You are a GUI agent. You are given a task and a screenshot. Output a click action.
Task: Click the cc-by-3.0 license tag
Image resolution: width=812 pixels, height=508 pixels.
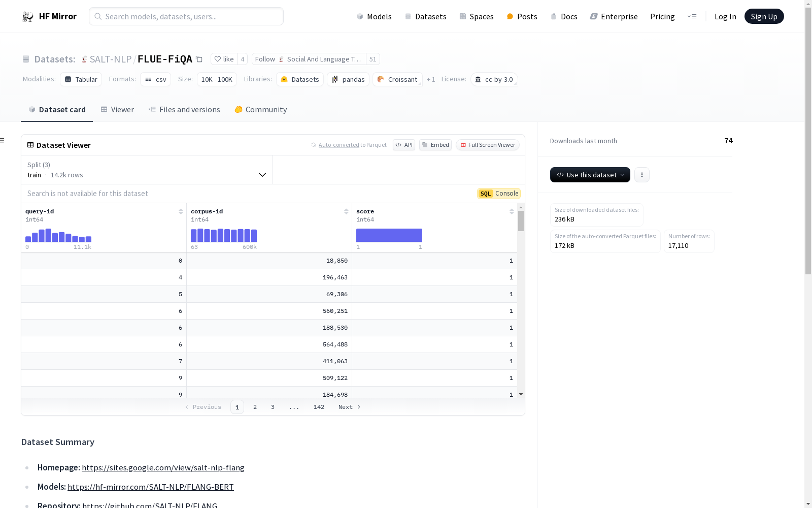[494, 79]
